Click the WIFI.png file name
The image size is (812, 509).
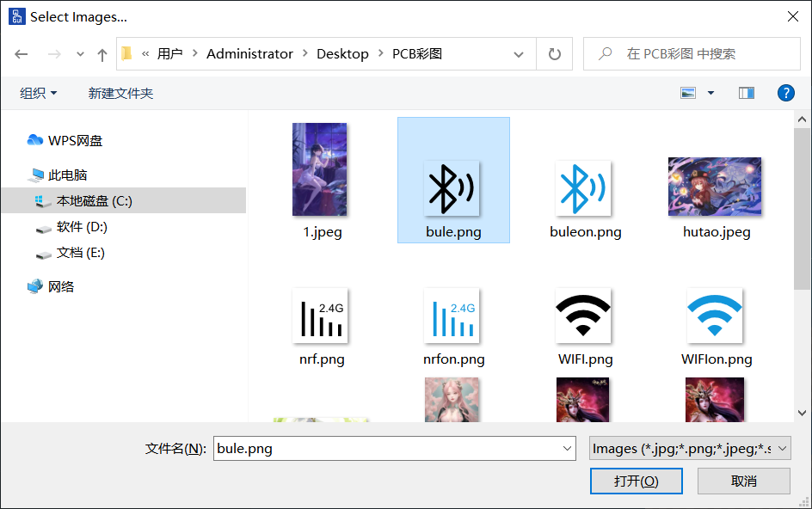click(585, 359)
